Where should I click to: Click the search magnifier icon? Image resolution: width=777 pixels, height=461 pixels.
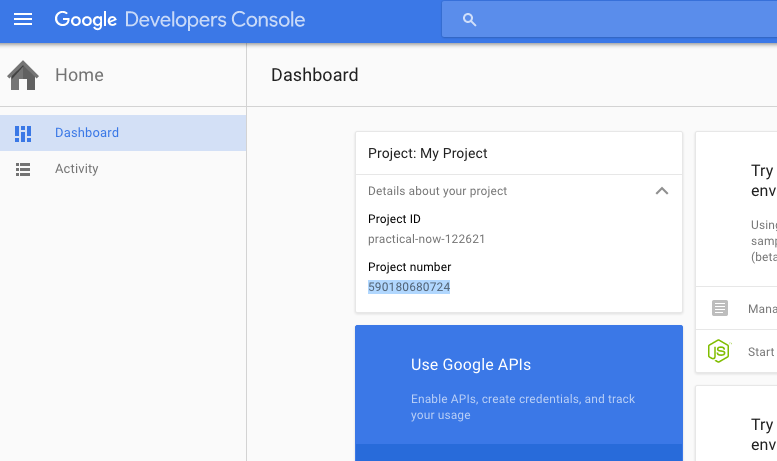tap(470, 20)
